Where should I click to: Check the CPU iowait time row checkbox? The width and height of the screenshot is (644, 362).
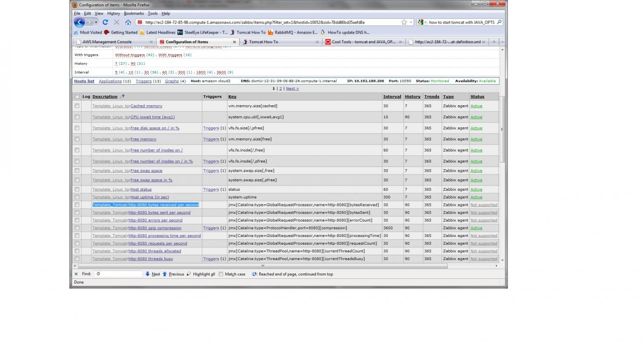click(x=77, y=117)
